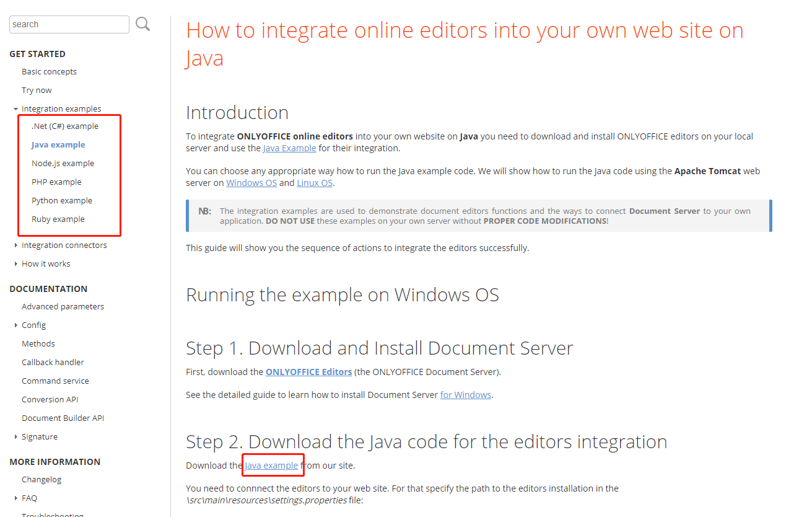The width and height of the screenshot is (812, 517).
Task: Click the Signature label in sidebar
Action: click(39, 436)
